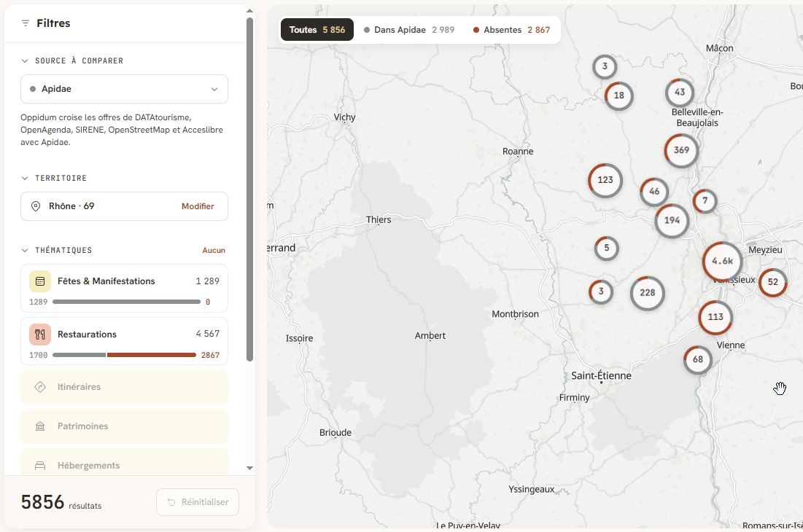This screenshot has height=532, width=803.
Task: Click the Fêtes & Manifestations calendar icon
Action: [40, 281]
